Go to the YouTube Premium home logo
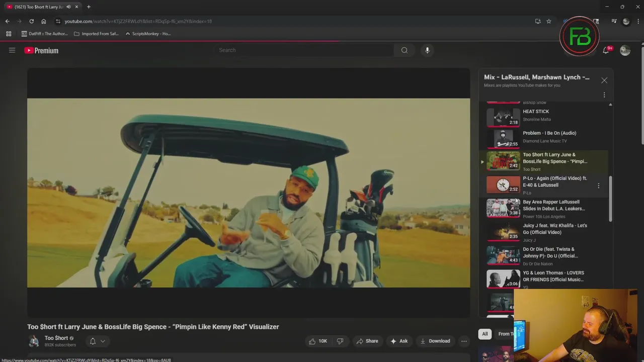The image size is (644, 362). point(41,50)
